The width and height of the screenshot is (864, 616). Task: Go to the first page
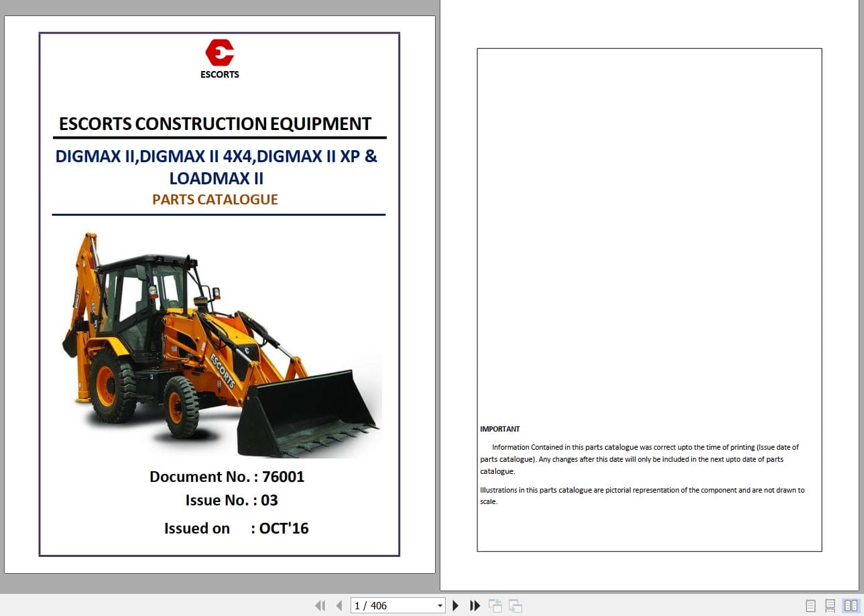click(320, 605)
